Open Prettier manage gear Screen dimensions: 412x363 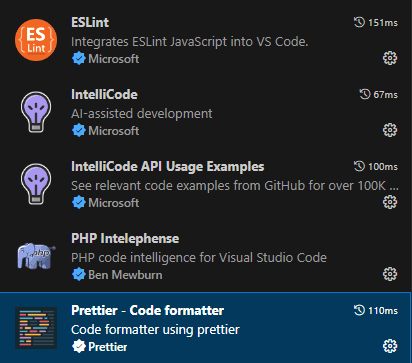[390, 346]
